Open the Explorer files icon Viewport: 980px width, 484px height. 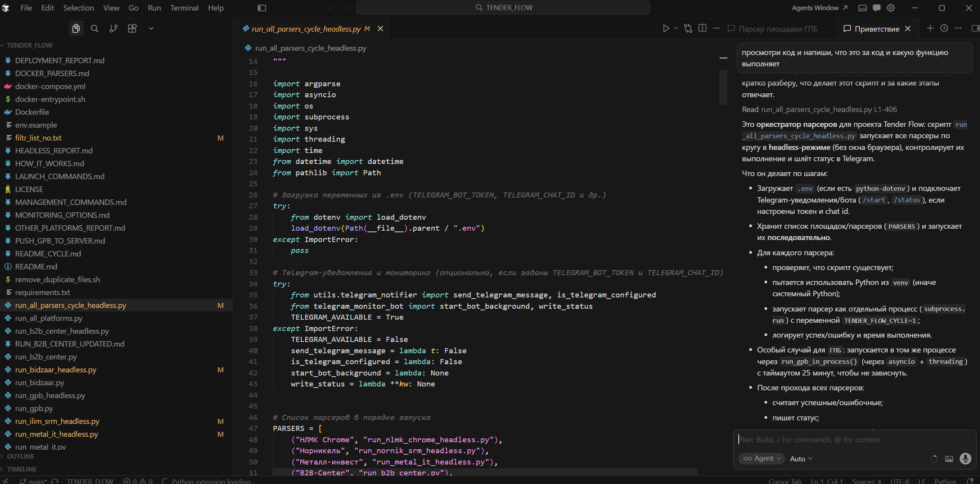pyautogui.click(x=76, y=28)
